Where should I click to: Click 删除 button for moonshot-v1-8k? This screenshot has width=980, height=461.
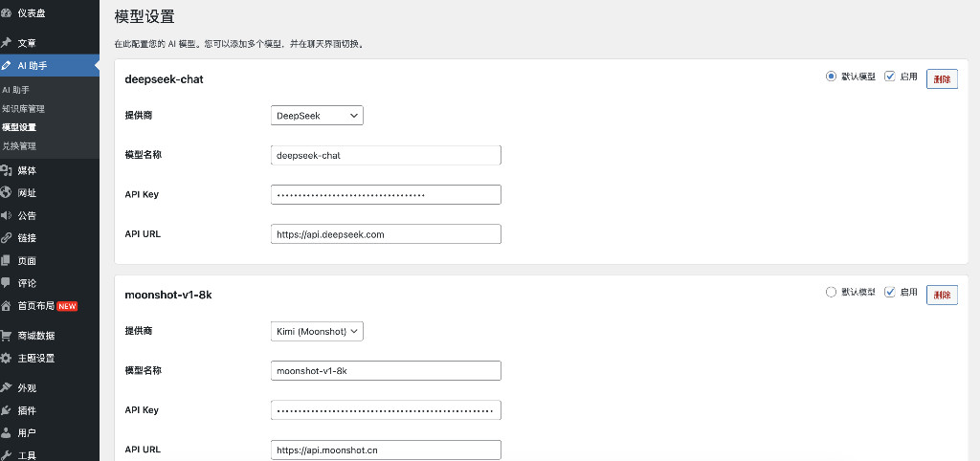click(x=942, y=295)
